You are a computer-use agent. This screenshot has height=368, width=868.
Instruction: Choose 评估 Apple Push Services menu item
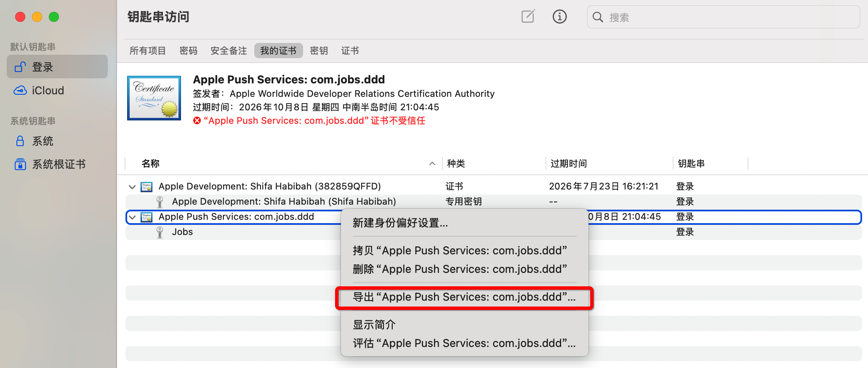pos(464,343)
